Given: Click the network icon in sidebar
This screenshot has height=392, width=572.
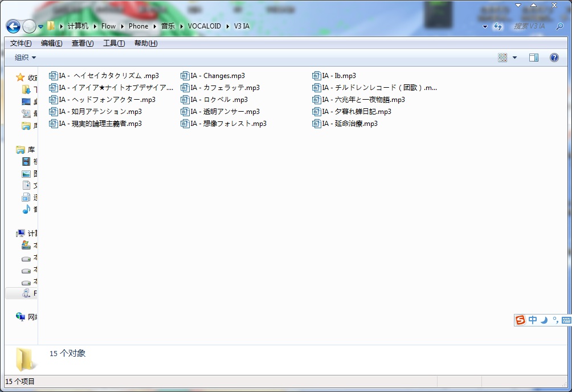Looking at the screenshot, I should [21, 317].
